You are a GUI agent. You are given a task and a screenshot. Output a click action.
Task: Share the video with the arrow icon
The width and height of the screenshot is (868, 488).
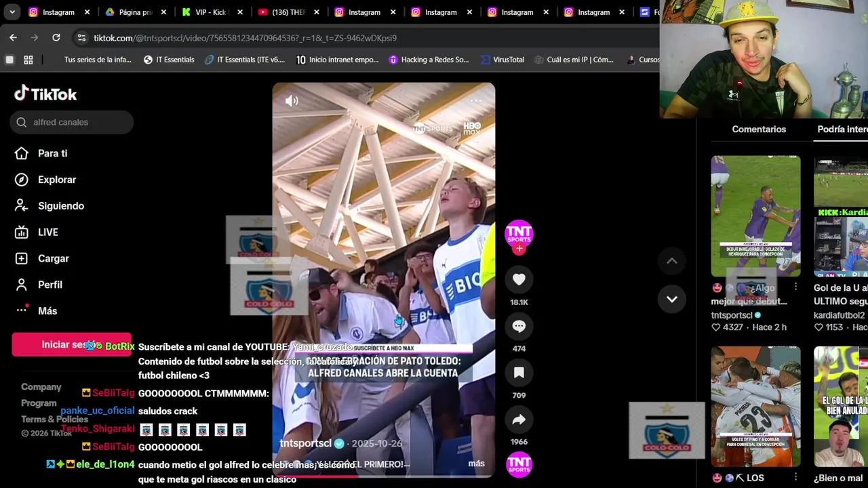519,420
